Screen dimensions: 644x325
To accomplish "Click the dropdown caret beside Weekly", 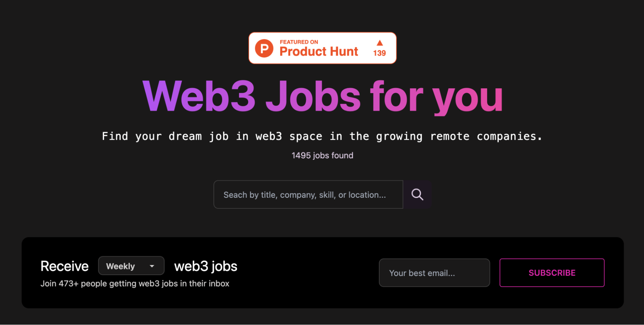I will tap(152, 266).
